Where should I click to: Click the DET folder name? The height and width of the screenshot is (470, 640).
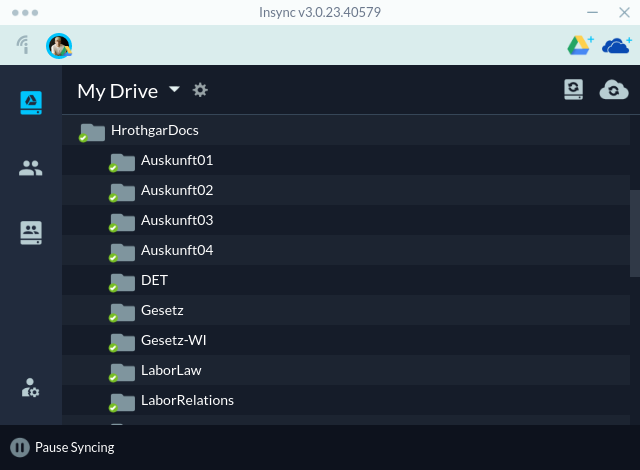[x=154, y=280]
